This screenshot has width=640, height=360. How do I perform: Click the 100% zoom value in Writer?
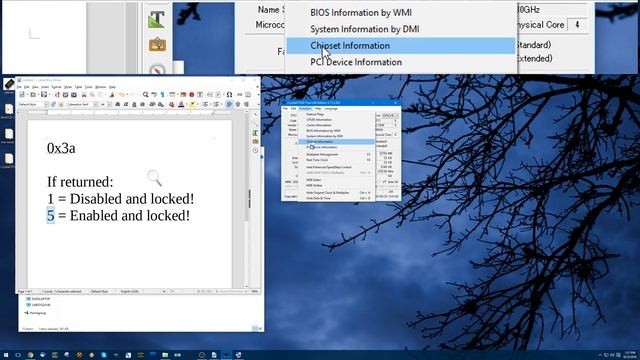[x=255, y=291]
